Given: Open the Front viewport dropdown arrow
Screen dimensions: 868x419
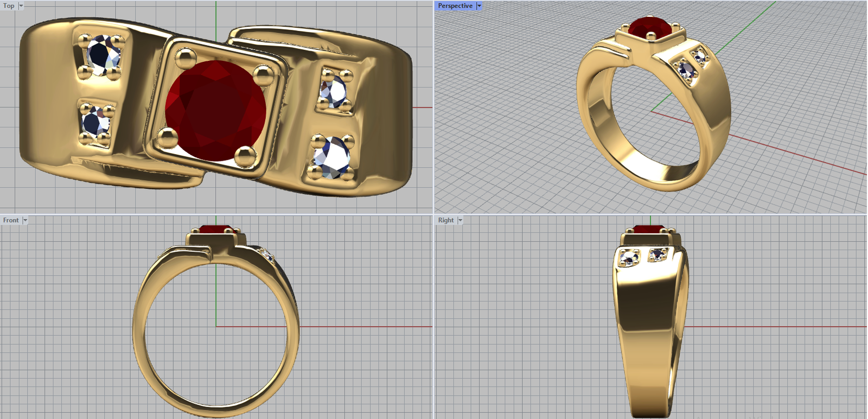Looking at the screenshot, I should pyautogui.click(x=25, y=220).
